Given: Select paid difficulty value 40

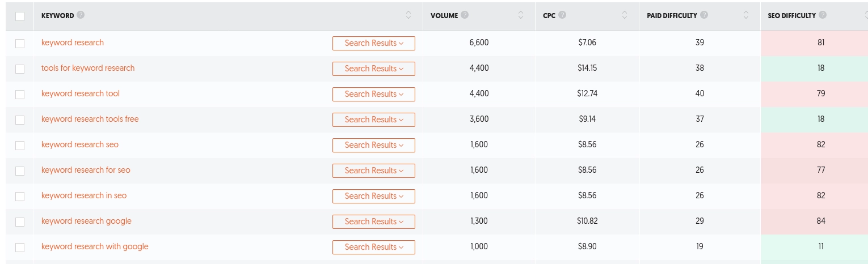Looking at the screenshot, I should 700,93.
